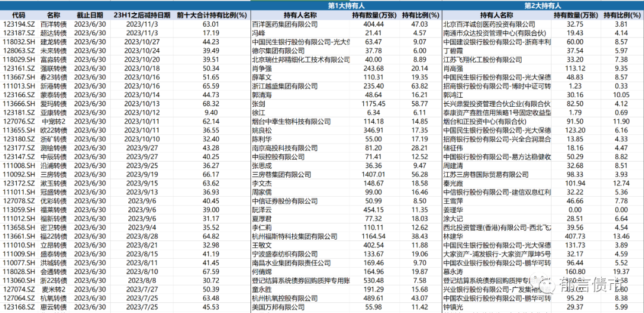Click 江苏三房巷国际贸易有限公司 cell
Screen dimensions: 644x313
pyautogui.click(x=487, y=175)
